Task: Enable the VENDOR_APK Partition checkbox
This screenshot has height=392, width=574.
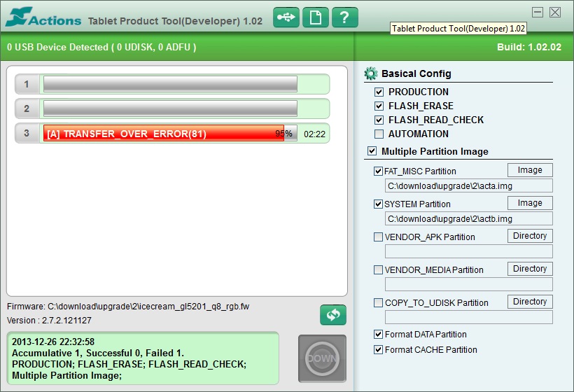Action: click(x=378, y=237)
